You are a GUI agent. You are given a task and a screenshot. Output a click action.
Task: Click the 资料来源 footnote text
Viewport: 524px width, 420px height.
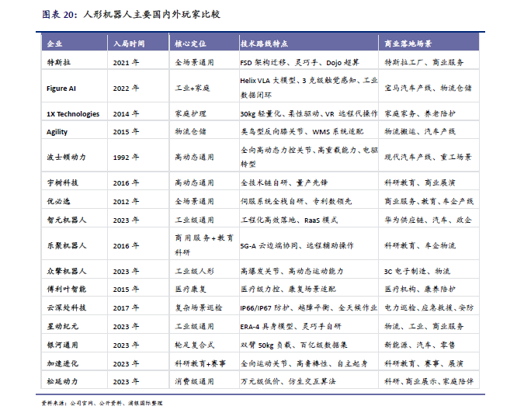(x=102, y=403)
